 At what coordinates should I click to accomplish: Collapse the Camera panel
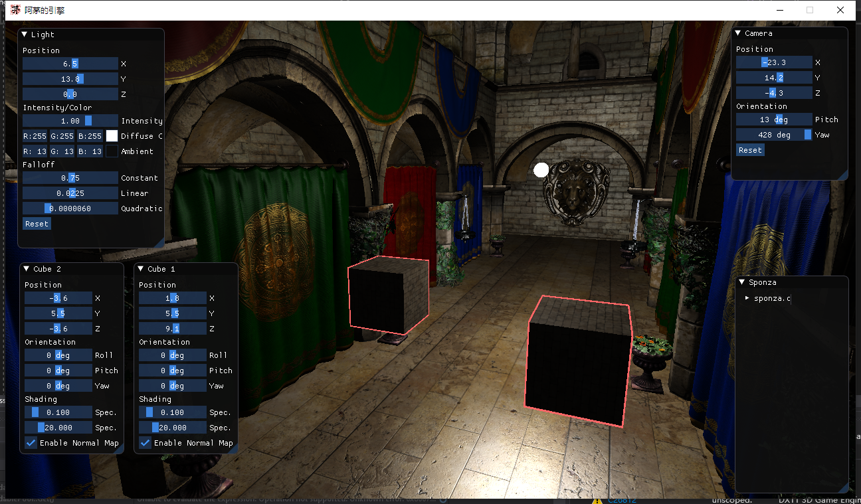coord(738,33)
